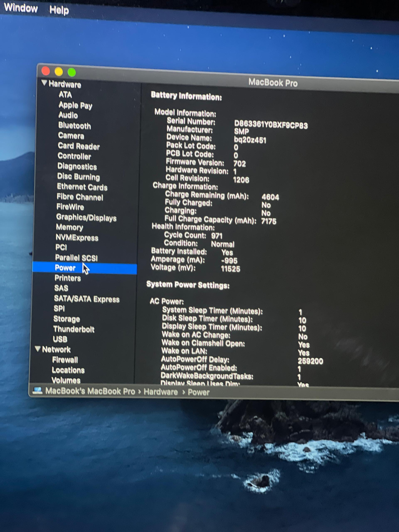This screenshot has width=399, height=532.
Task: Collapse the Hardware disclosure triangle
Action: [x=44, y=83]
